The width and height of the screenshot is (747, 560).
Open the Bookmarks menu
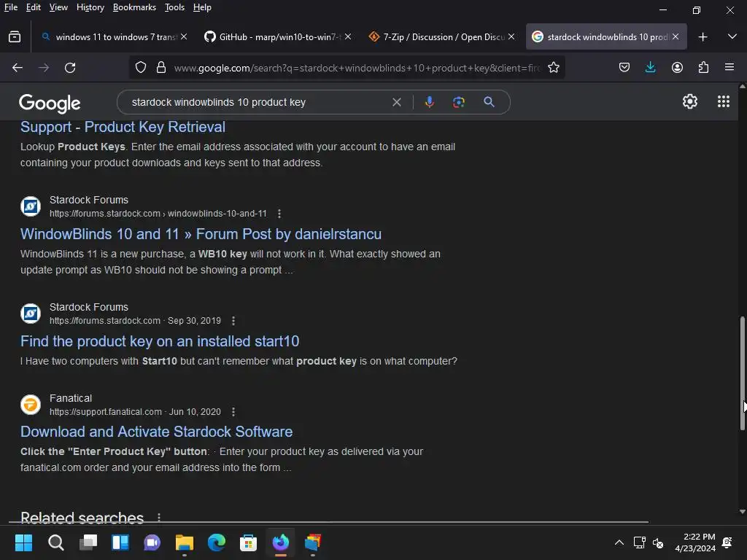134,7
